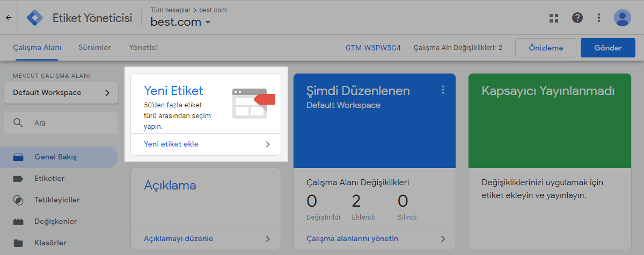Switch to the Yönetici tab
Image resolution: width=644 pixels, height=255 pixels.
[x=143, y=48]
